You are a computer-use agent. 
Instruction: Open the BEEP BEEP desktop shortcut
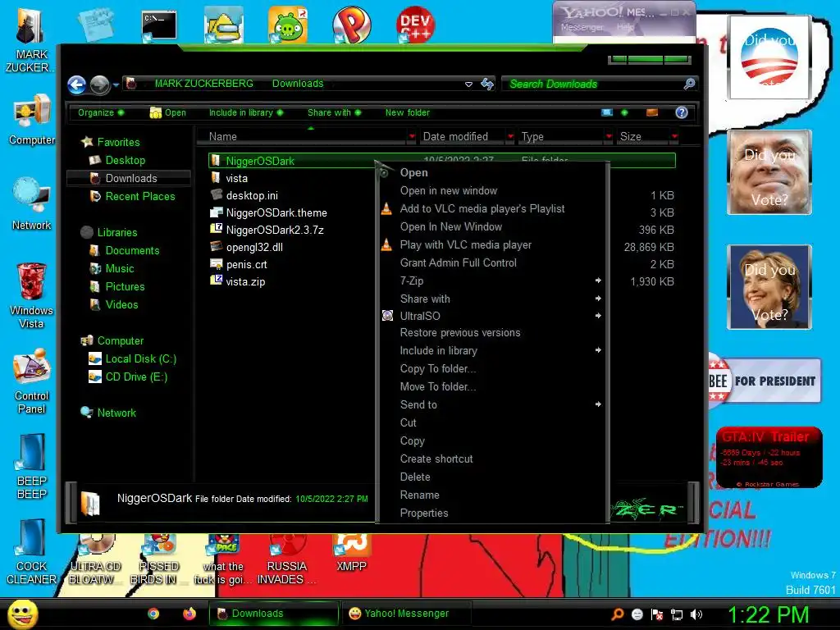click(32, 466)
